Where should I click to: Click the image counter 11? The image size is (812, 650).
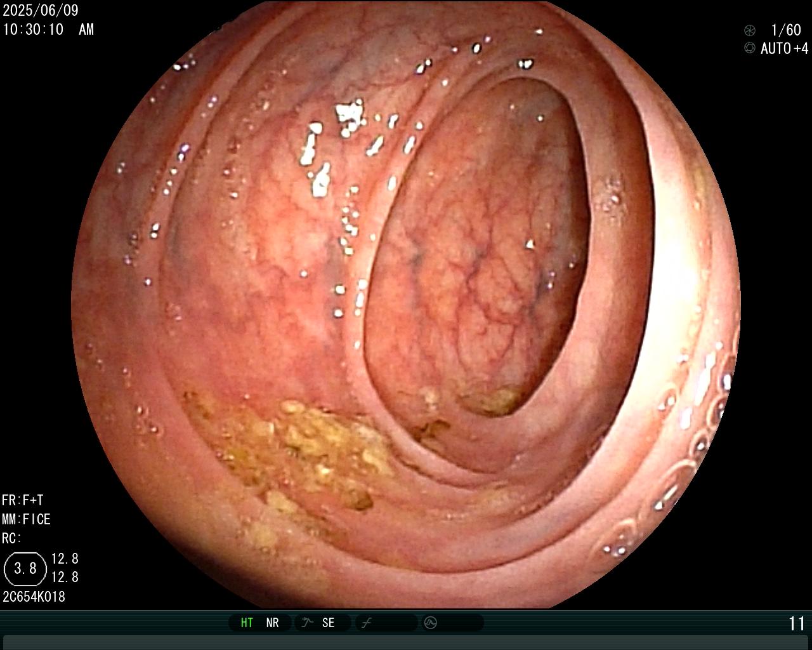coord(797,623)
